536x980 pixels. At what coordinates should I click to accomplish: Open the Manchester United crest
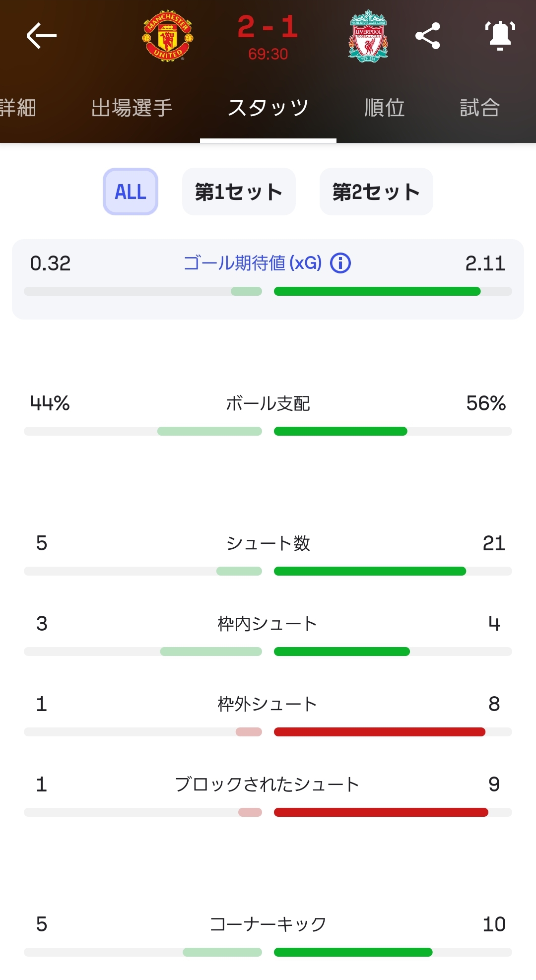[x=168, y=35]
